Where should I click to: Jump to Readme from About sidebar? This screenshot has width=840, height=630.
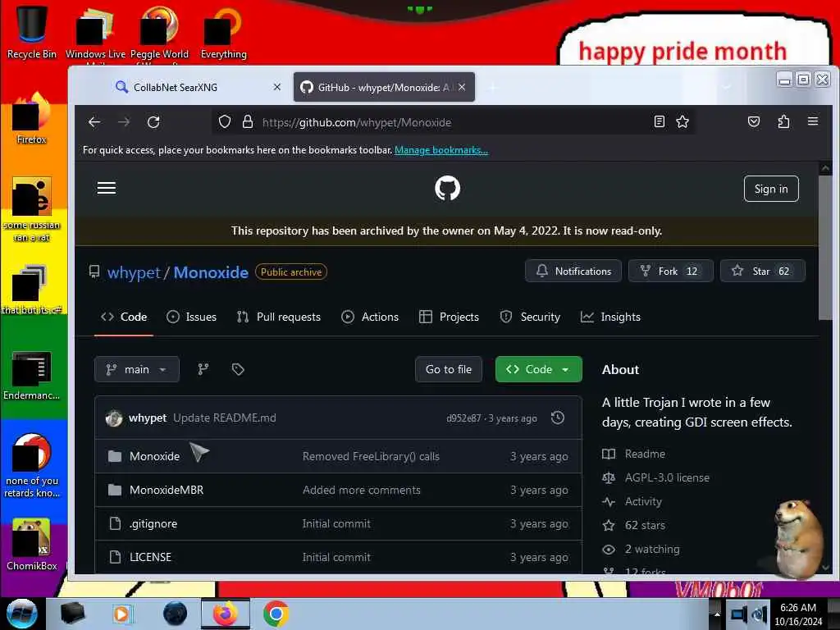634,454
